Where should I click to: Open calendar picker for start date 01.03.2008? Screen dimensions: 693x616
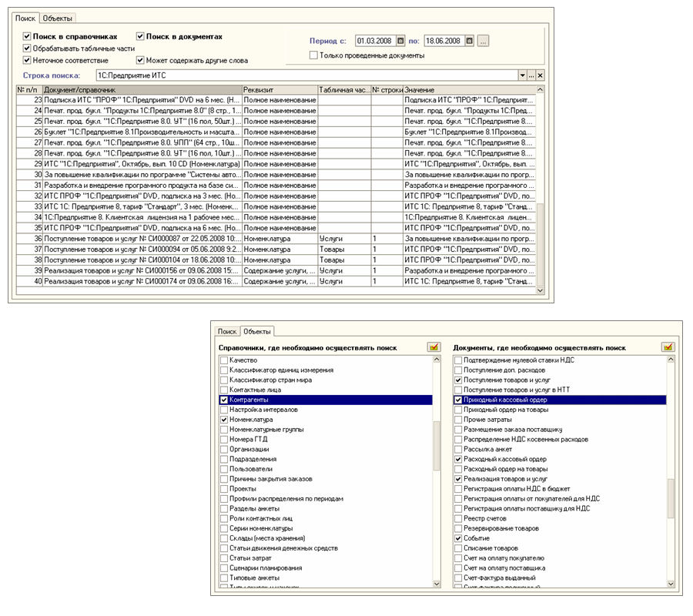click(400, 41)
